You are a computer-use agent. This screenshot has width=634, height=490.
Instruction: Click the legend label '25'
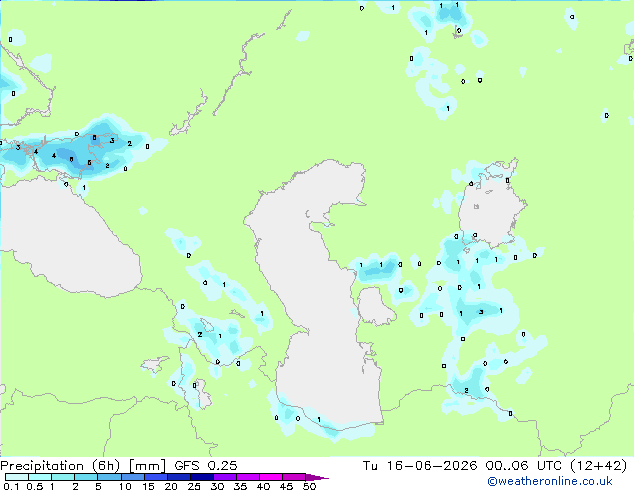(x=194, y=486)
